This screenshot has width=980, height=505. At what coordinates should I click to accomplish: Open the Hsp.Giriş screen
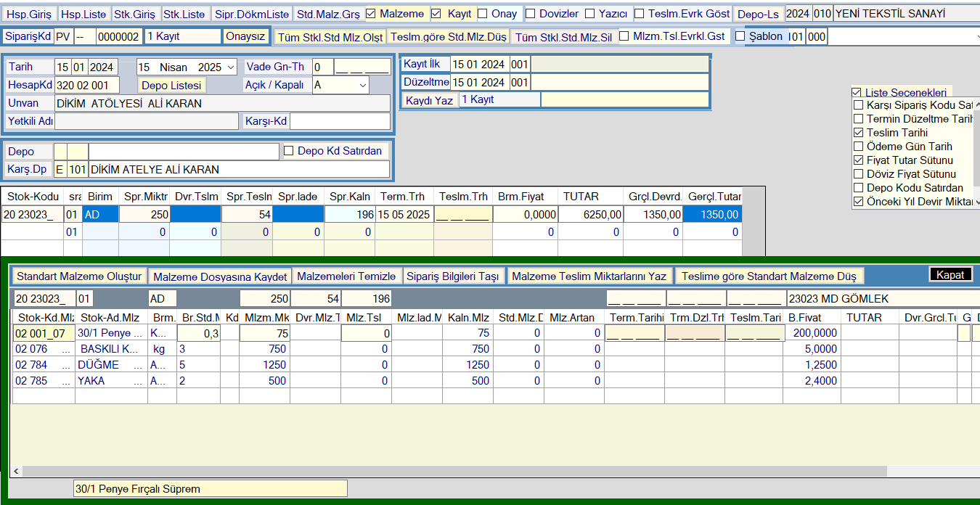[28, 14]
